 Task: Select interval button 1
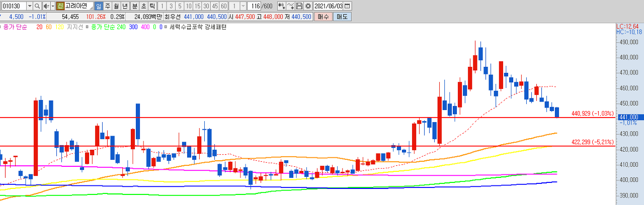[162, 6]
